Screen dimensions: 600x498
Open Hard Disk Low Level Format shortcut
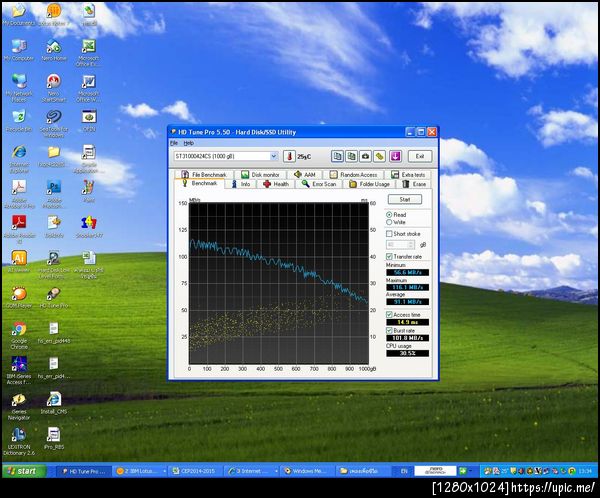click(x=54, y=265)
